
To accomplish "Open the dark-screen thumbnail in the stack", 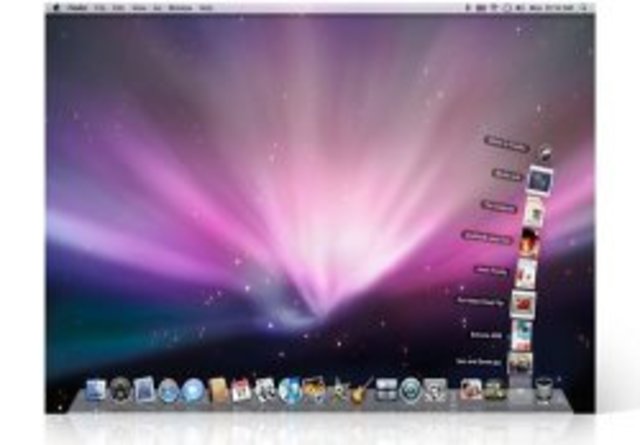I will coord(540,179).
